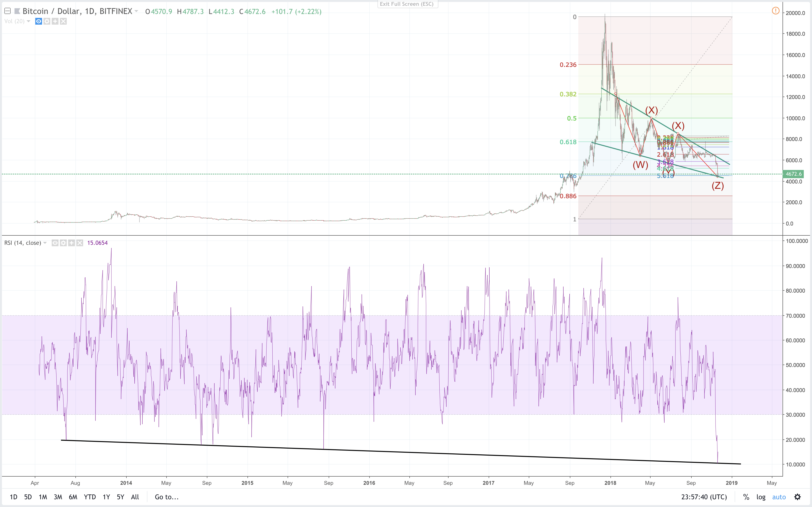Image resolution: width=812 pixels, height=507 pixels.
Task: Open chart settings gear at bottom right
Action: pos(797,497)
